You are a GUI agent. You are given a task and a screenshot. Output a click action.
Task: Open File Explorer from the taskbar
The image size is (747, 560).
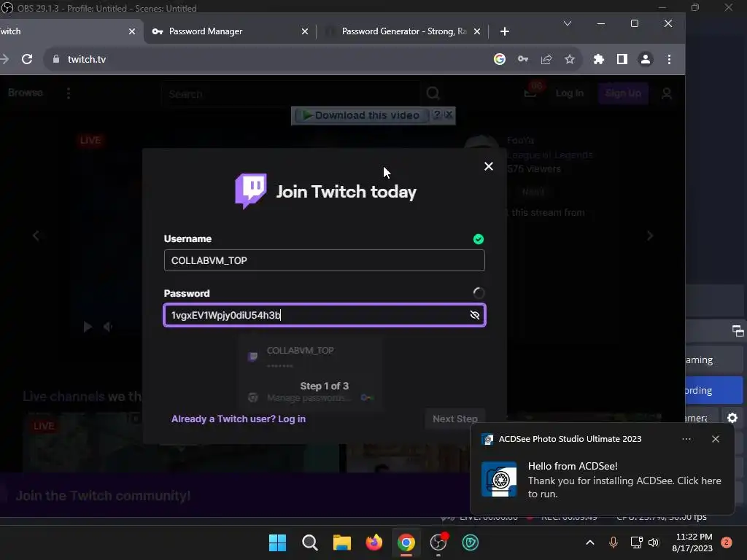click(x=342, y=542)
